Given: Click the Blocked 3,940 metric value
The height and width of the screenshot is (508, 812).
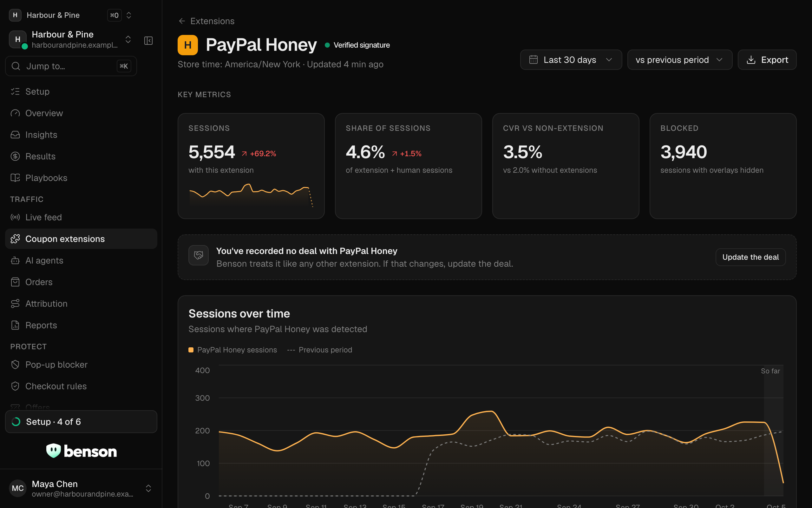Looking at the screenshot, I should click(x=684, y=152).
